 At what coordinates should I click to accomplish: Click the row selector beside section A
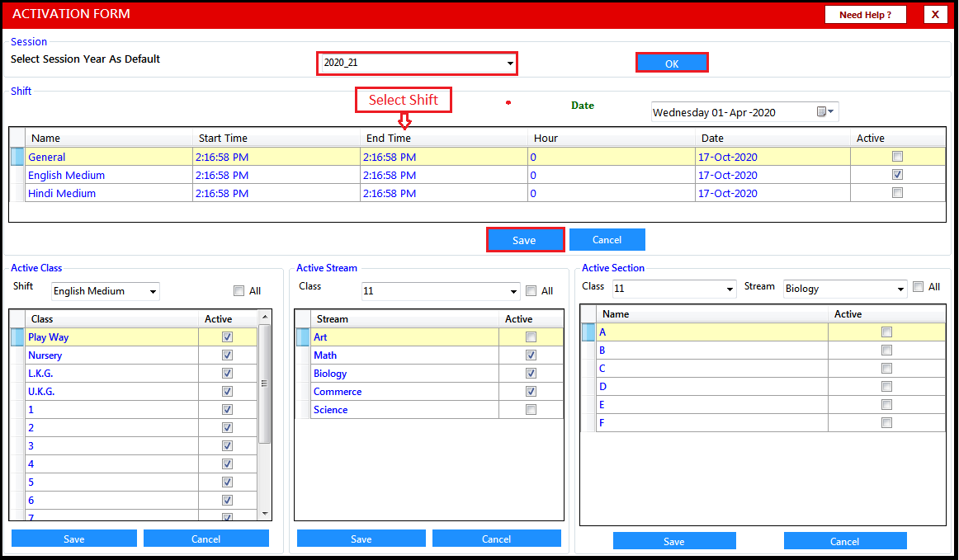[x=588, y=332]
